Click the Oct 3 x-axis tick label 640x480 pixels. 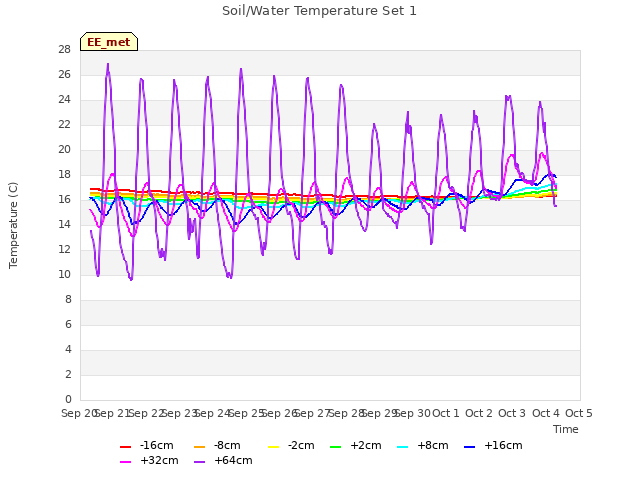coord(512,413)
